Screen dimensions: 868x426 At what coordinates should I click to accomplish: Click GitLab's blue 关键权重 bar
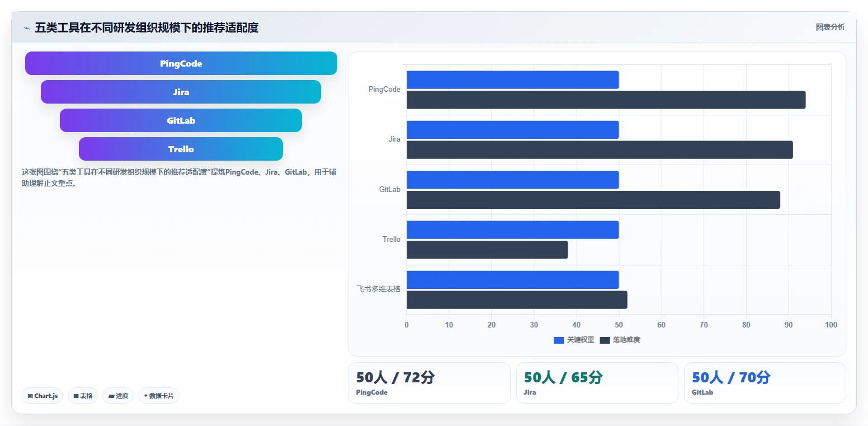coord(512,180)
